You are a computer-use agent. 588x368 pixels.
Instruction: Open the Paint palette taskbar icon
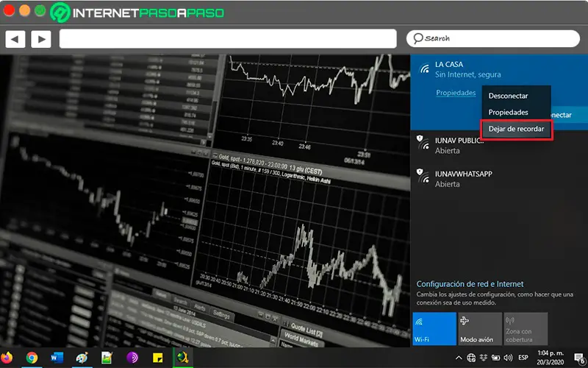click(x=82, y=358)
